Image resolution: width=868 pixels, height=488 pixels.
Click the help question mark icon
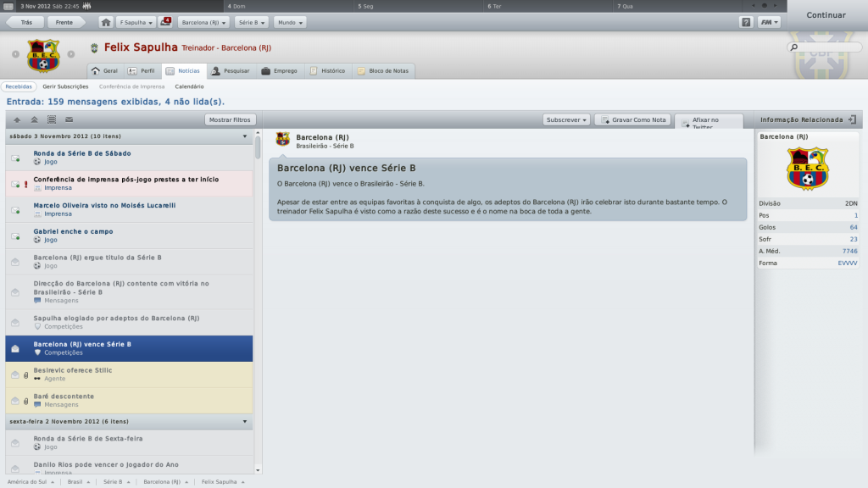point(746,22)
